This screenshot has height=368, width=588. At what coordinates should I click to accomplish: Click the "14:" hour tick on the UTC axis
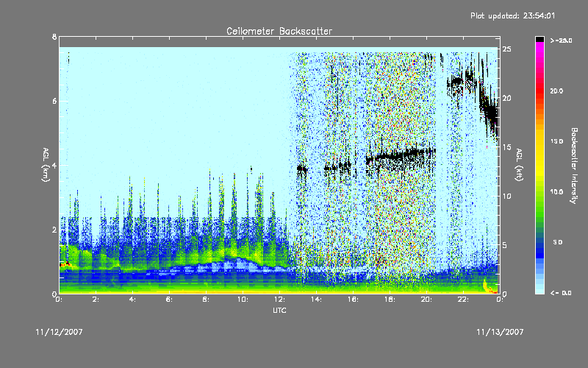tap(317, 300)
